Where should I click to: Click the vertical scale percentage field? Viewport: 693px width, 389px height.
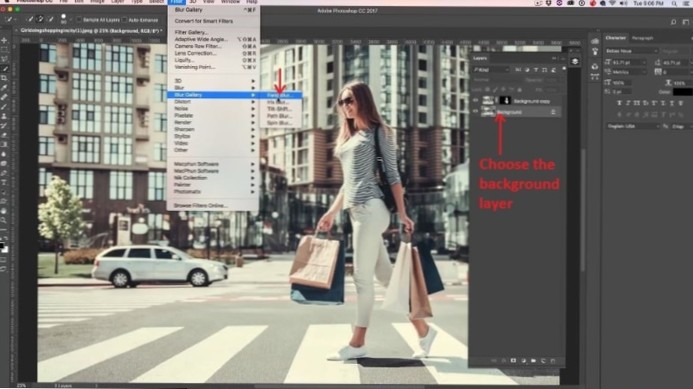pyautogui.click(x=621, y=82)
